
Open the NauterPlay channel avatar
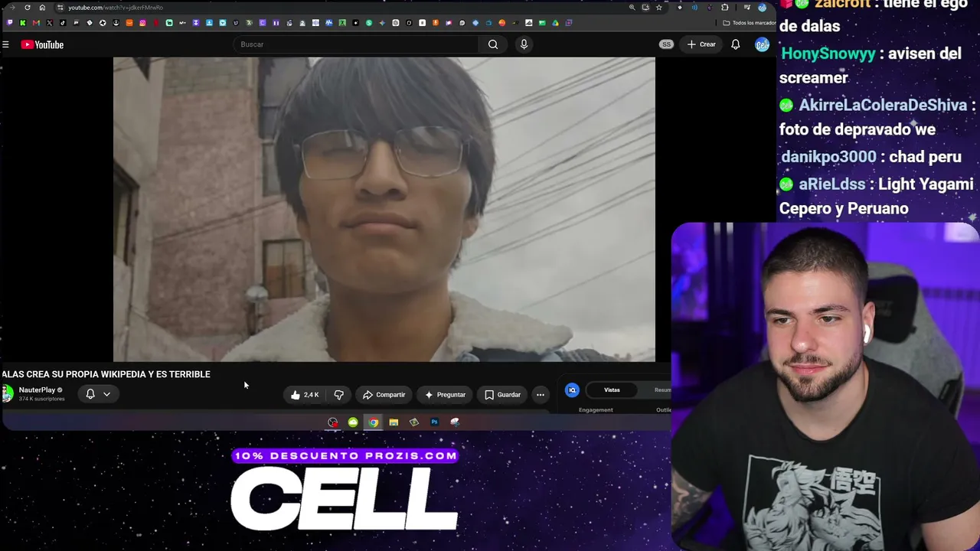tap(8, 393)
